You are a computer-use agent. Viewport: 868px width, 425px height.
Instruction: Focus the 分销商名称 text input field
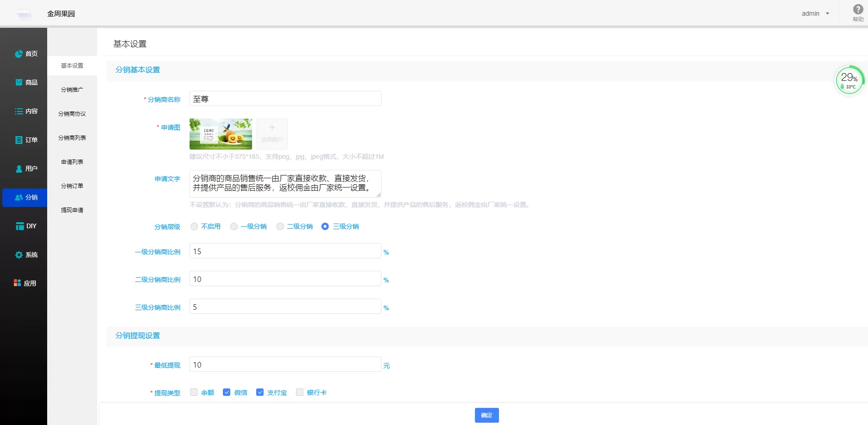(285, 99)
